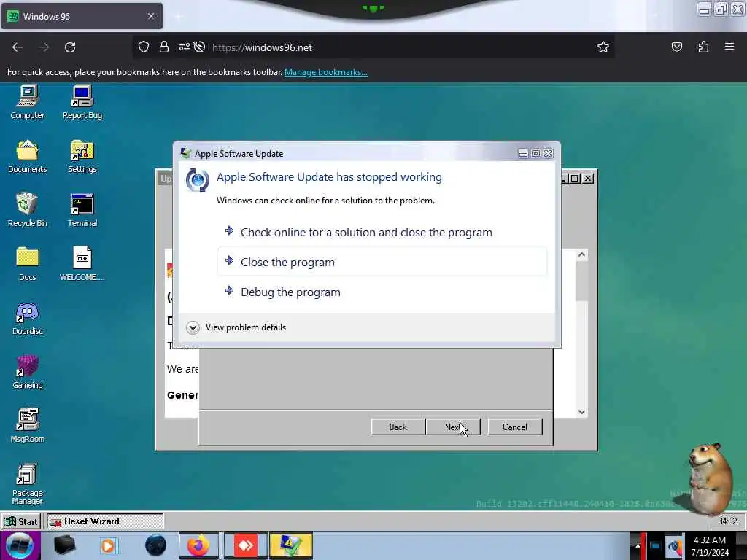This screenshot has width=747, height=560.
Task: Open the Firefox hamburger menu
Action: (729, 47)
